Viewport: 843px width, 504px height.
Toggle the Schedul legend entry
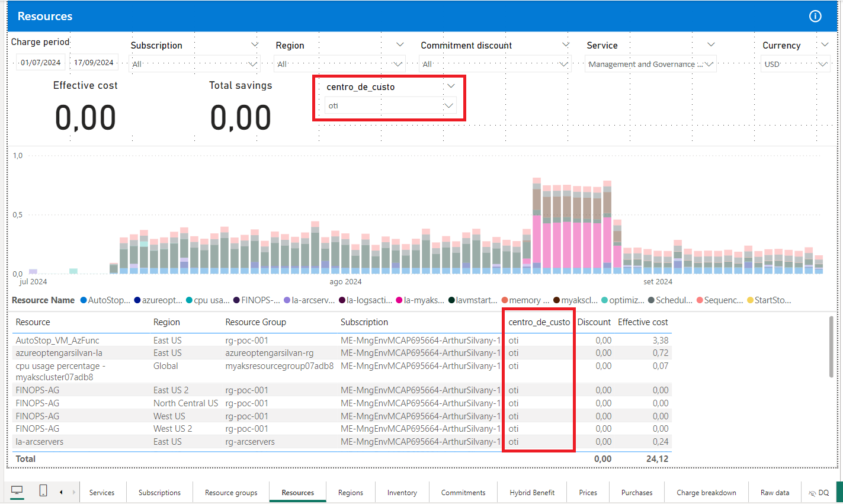670,300
